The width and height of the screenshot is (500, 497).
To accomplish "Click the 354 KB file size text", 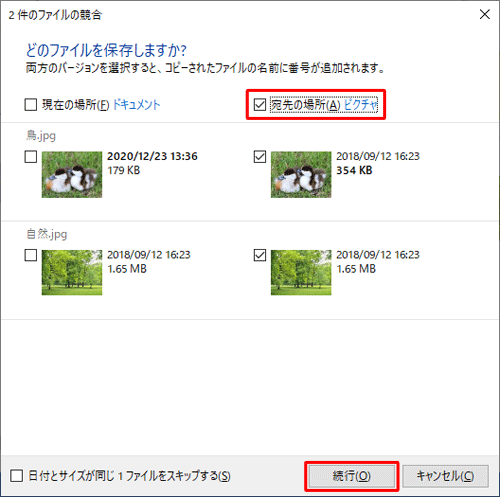I will point(354,170).
